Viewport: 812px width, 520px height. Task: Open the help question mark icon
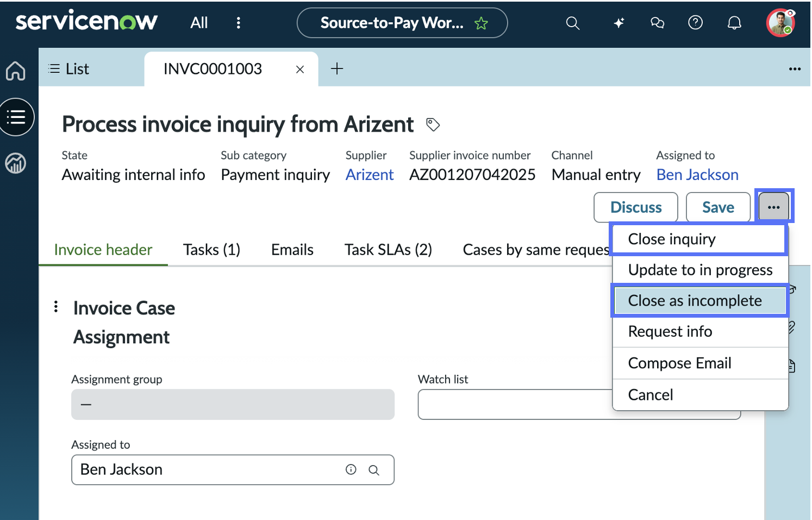pos(696,23)
